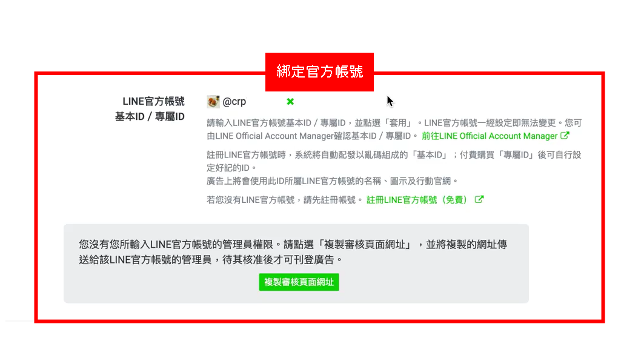Viewport: 641px width, 364px height.
Task: Remove the @crp account with green X
Action: pyautogui.click(x=290, y=101)
